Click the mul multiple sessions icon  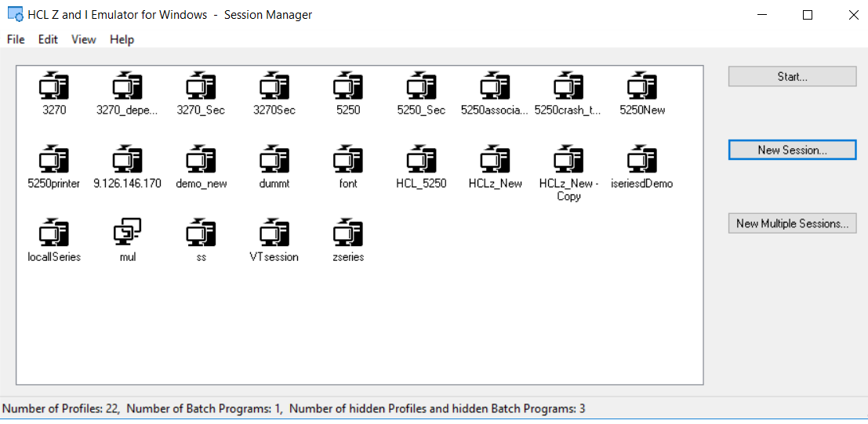tap(127, 232)
